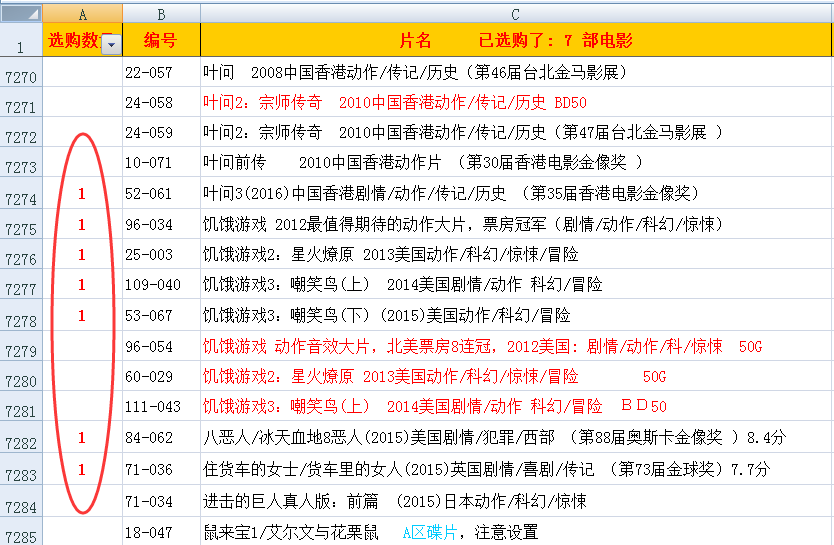Select row header 7282
Screen dimensions: 834x545
point(21,437)
